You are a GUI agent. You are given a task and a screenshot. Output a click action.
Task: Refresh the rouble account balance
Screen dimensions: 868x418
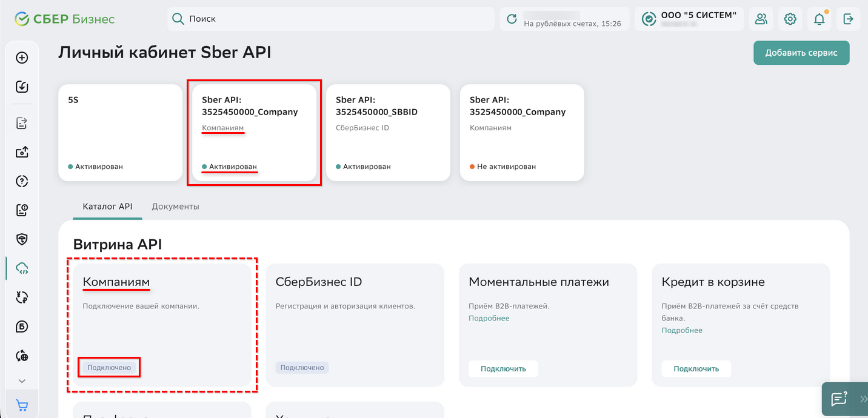click(512, 19)
